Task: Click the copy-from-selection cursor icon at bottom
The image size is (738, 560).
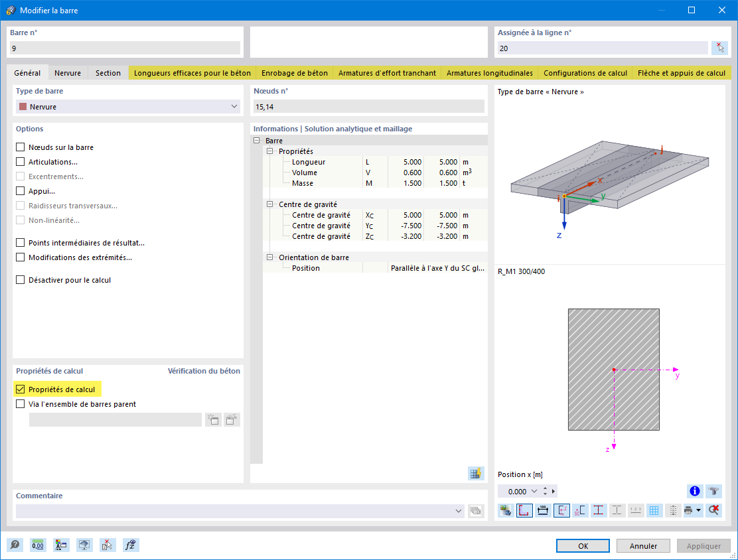Action: point(108,545)
